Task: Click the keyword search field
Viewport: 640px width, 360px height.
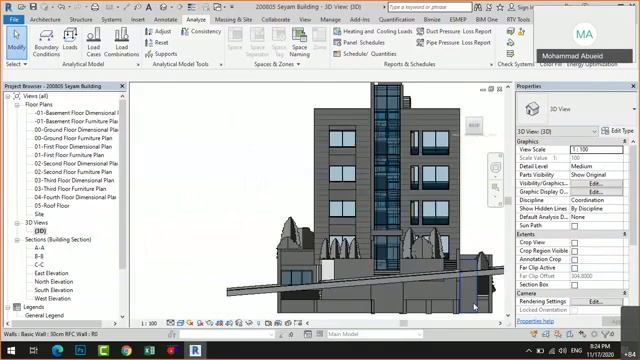Action: [429, 7]
